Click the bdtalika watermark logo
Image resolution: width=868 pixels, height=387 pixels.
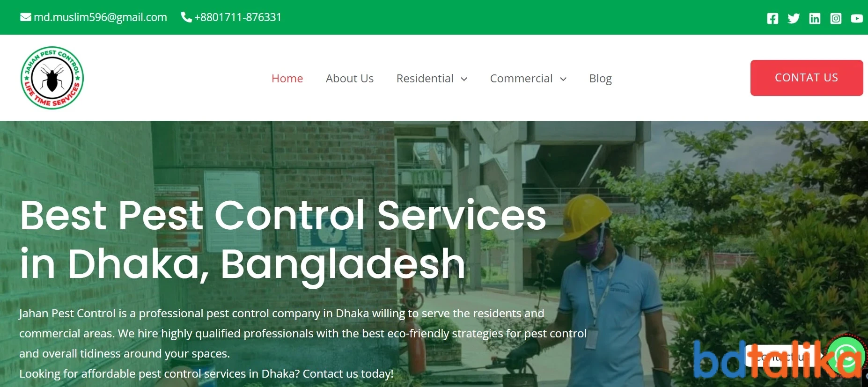[777, 359]
